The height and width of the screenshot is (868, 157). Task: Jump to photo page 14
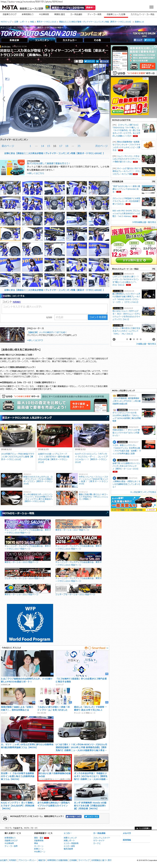[x=42, y=146]
